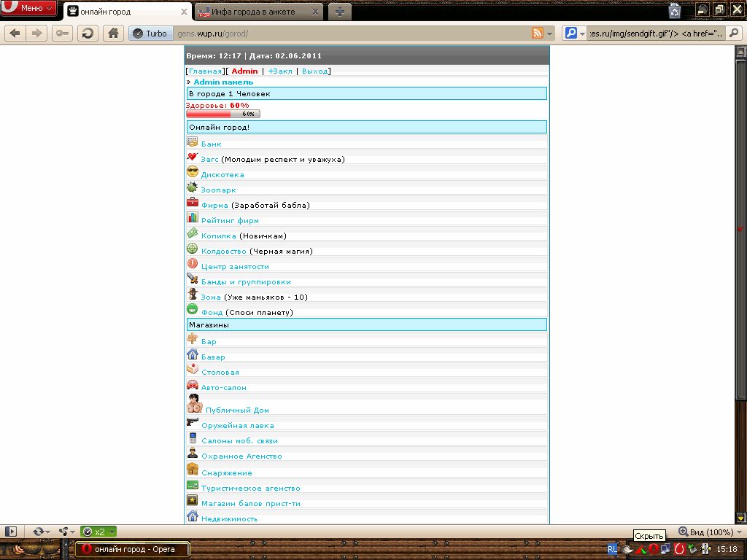Open the Opera Меню dropdown
Viewport: 747px width, 560px height.
[x=29, y=8]
